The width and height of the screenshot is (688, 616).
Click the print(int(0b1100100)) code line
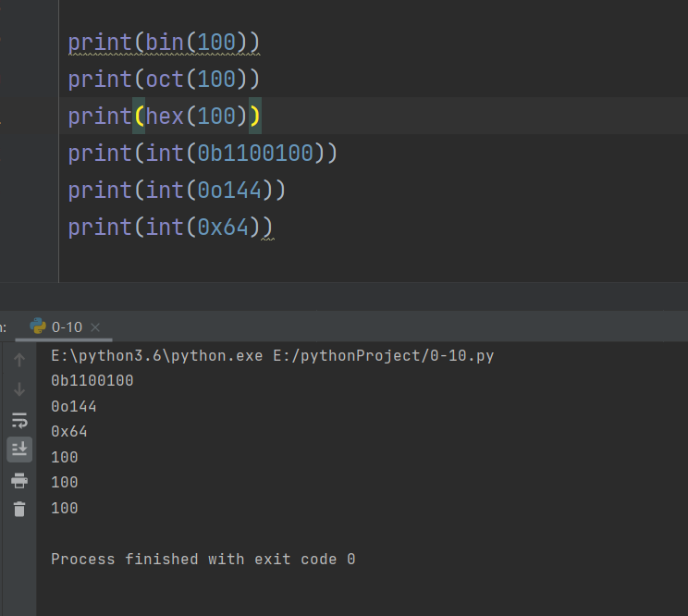tap(203, 154)
